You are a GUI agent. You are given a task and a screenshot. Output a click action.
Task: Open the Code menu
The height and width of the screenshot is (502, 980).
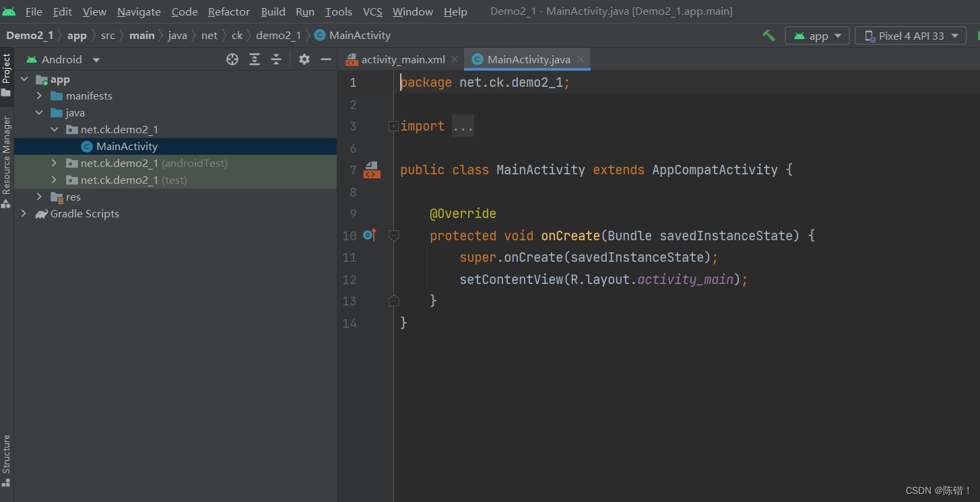tap(185, 11)
